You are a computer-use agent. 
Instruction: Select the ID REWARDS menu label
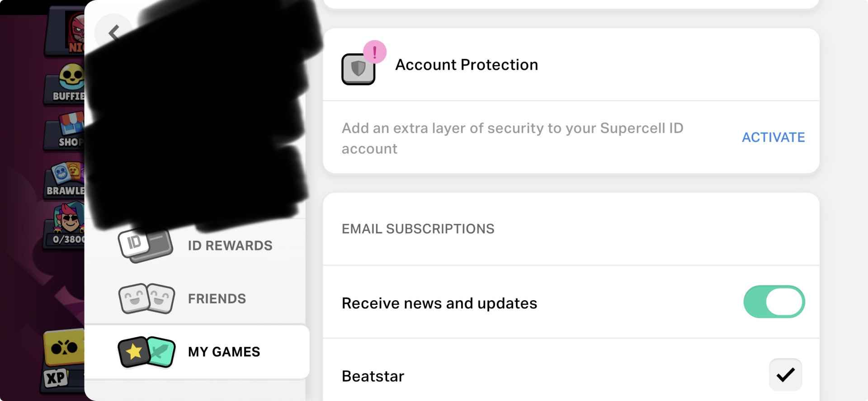coord(230,245)
